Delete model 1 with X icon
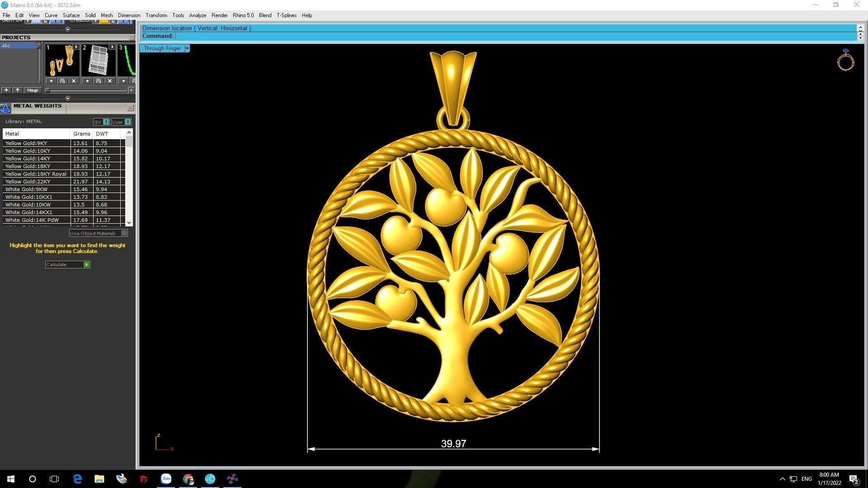868x488 pixels. click(74, 81)
